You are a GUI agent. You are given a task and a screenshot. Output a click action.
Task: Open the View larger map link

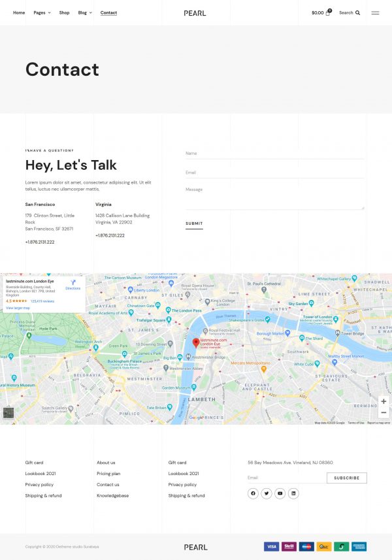click(x=18, y=308)
